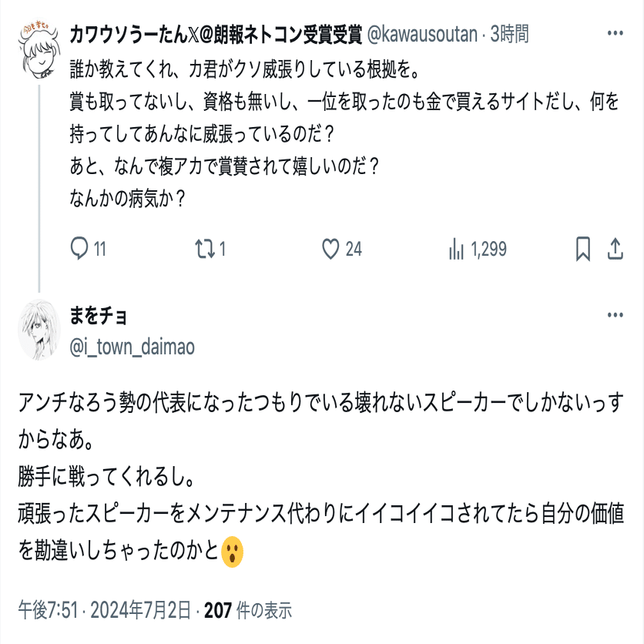
Task: Click the share icon on the top tweet
Action: [x=615, y=249]
